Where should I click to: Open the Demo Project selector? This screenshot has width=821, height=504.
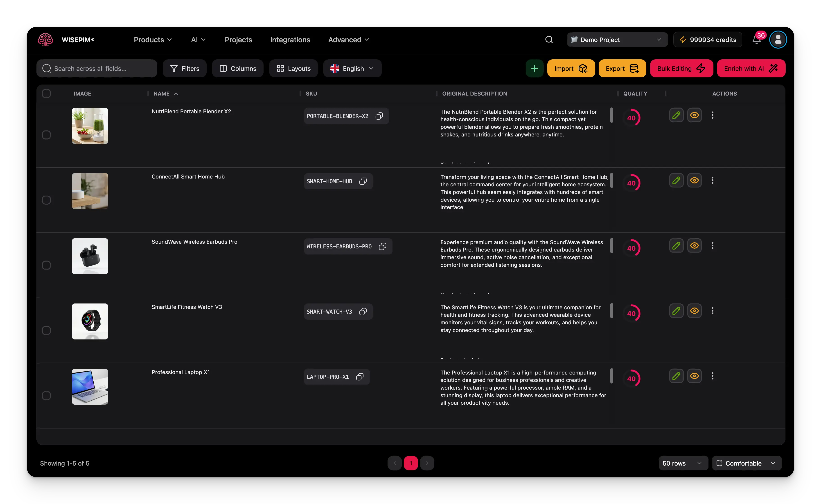click(617, 40)
